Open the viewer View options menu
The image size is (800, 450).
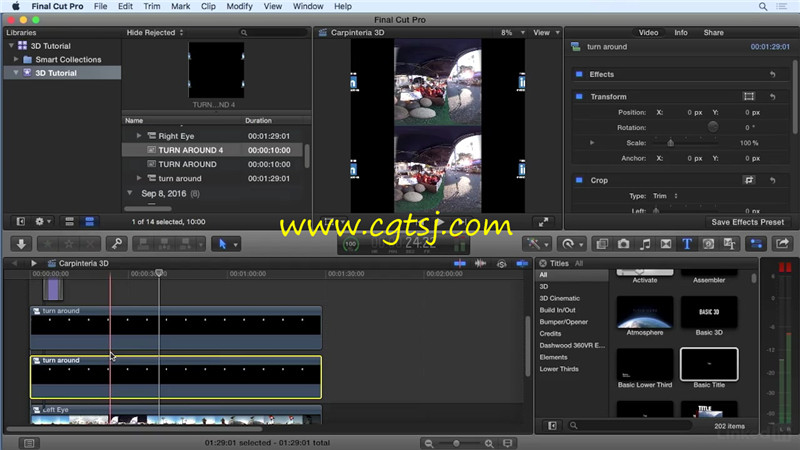(x=546, y=32)
